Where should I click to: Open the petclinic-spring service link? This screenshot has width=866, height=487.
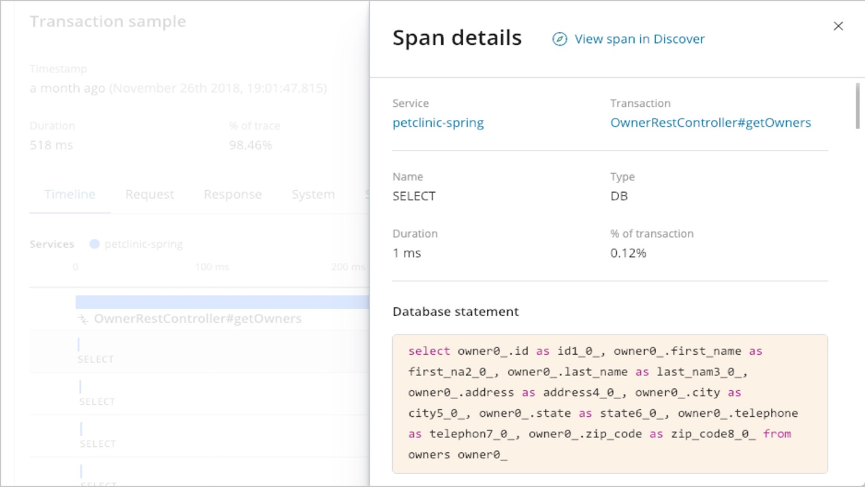click(x=438, y=123)
